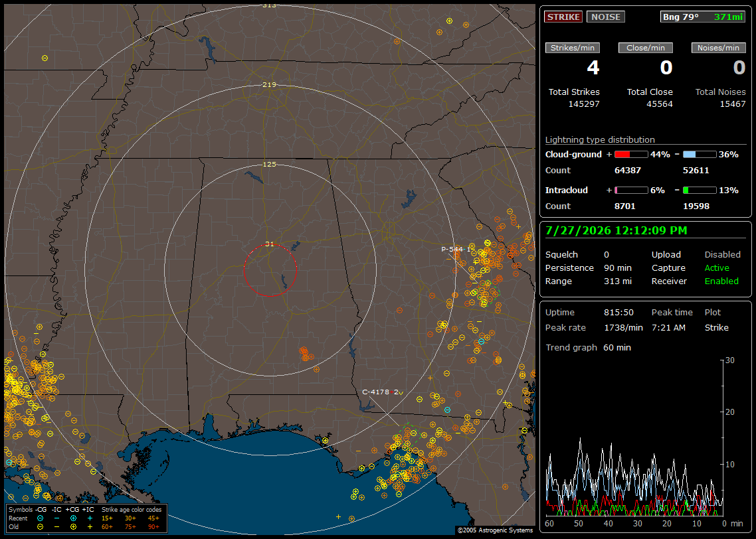This screenshot has width=756, height=539.
Task: Click the Bng 79° 371mi readout
Action: coord(703,17)
